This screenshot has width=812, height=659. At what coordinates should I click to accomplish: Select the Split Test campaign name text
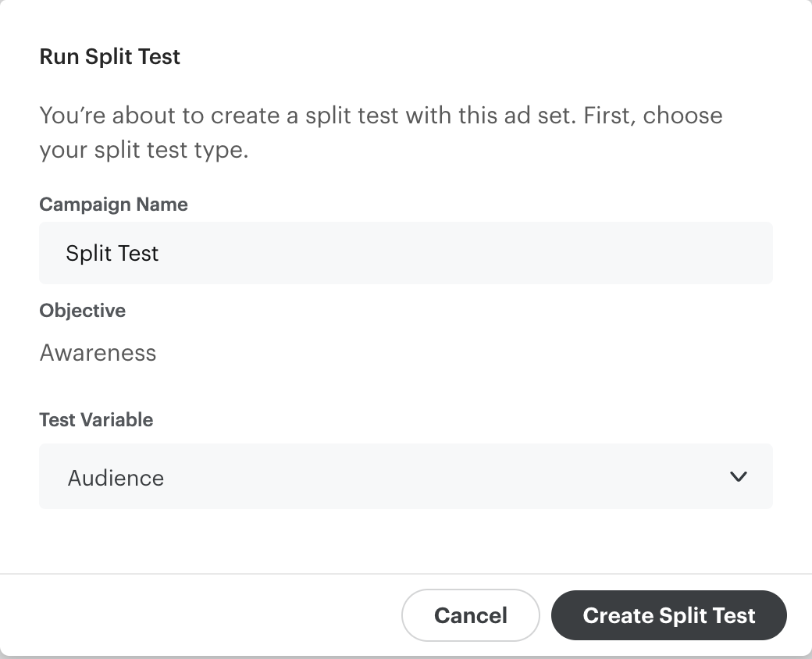112,253
